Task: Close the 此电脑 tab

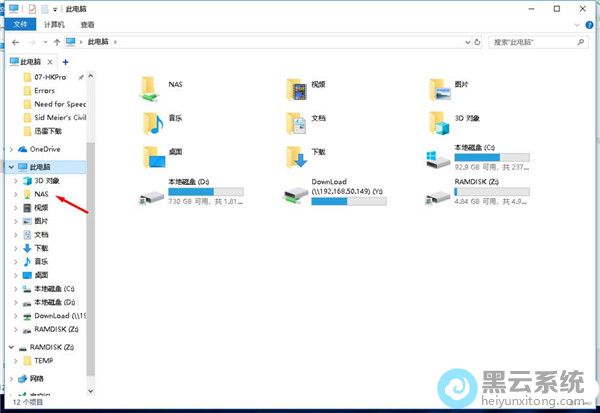Action: coord(50,62)
